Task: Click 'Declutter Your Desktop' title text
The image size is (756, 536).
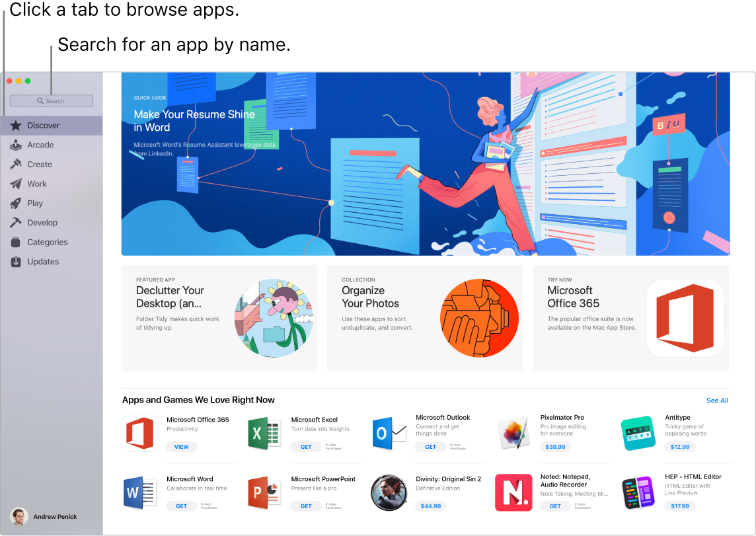Action: 170,297
